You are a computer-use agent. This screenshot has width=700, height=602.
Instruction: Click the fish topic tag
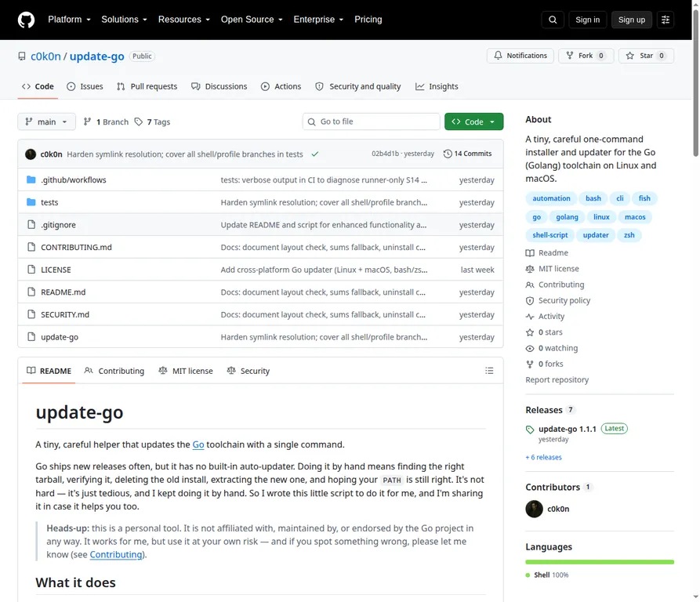[x=644, y=198]
